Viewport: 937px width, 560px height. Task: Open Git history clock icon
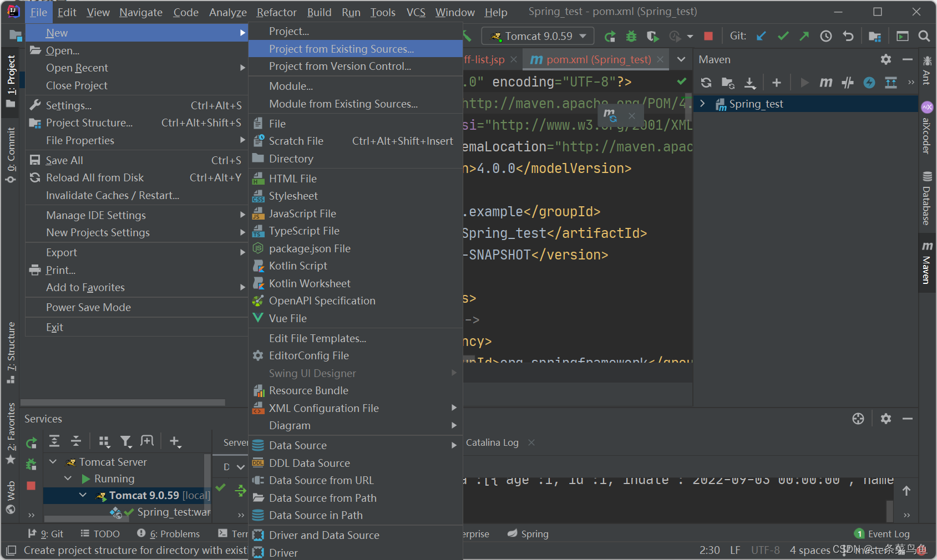pyautogui.click(x=827, y=36)
